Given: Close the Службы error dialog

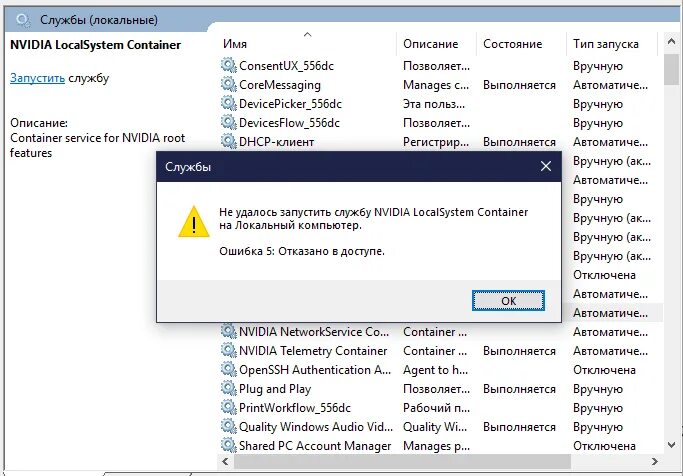Looking at the screenshot, I should [546, 166].
